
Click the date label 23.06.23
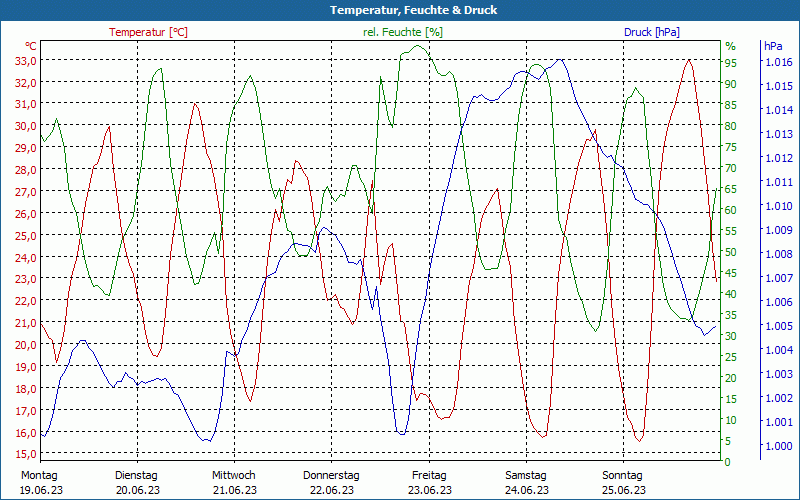point(428,490)
